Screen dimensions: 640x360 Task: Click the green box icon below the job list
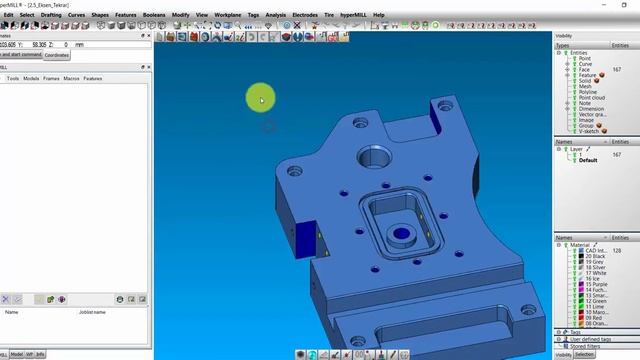pos(50,300)
